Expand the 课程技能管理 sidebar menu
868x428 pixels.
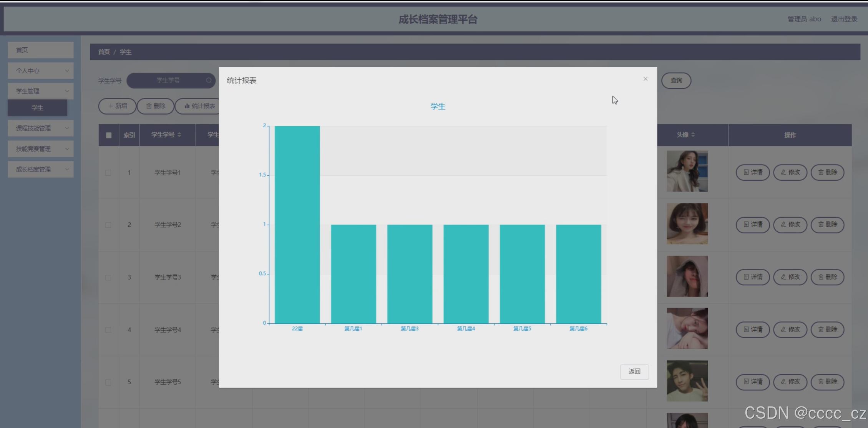click(40, 128)
